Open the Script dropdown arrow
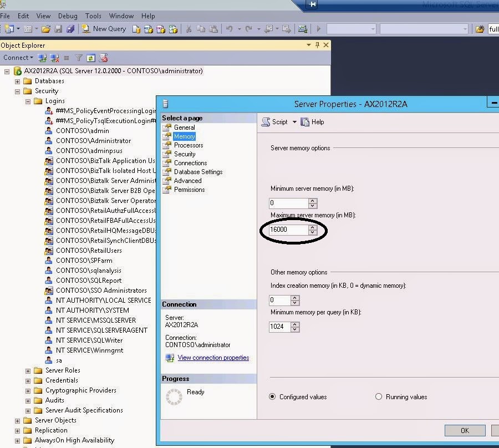This screenshot has width=499, height=448. tap(294, 122)
